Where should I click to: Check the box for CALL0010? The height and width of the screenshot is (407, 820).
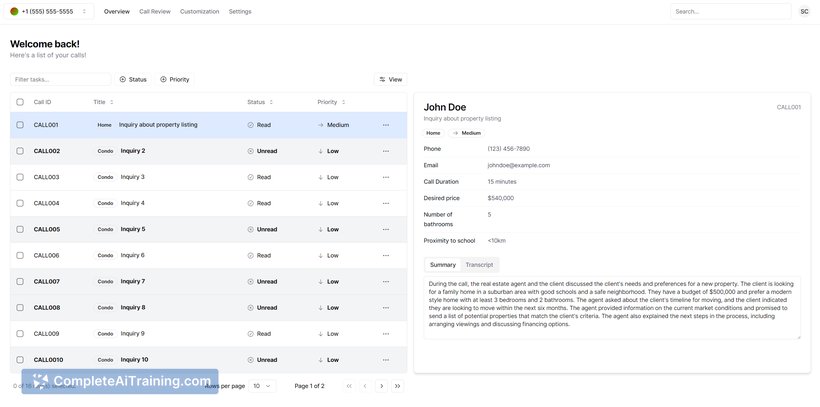point(20,360)
